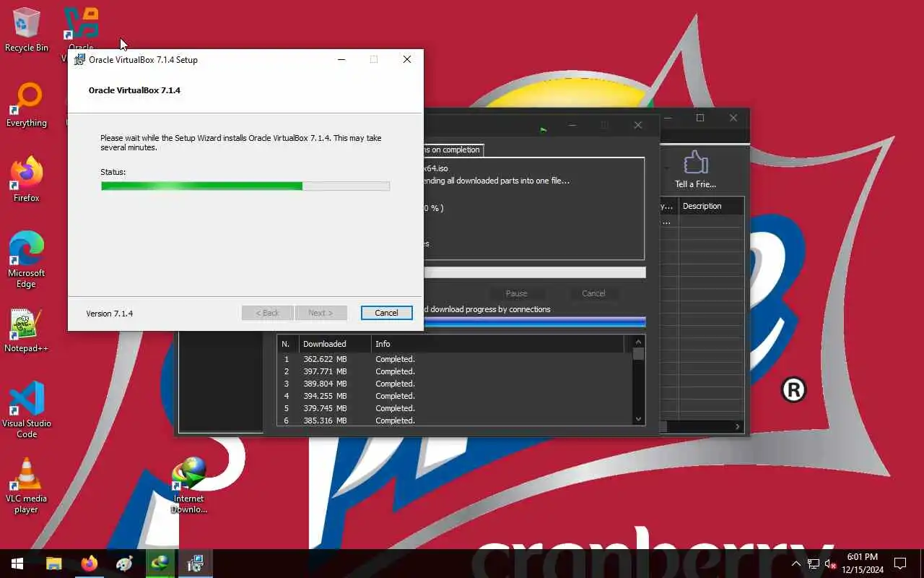Click the VirtualBox installation progress bar
Viewport: 924px width, 578px height.
click(245, 186)
